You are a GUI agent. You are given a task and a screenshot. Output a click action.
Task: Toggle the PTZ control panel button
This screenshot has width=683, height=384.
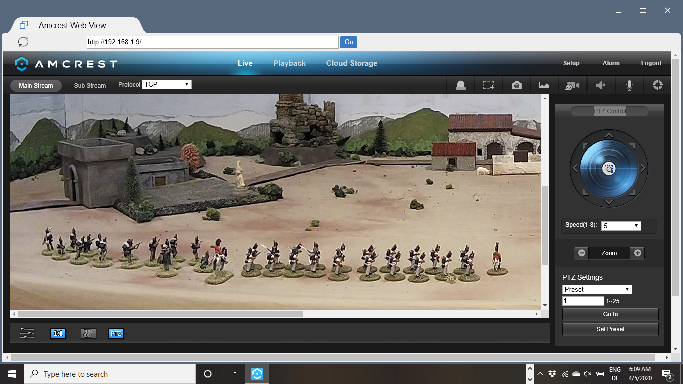115,333
